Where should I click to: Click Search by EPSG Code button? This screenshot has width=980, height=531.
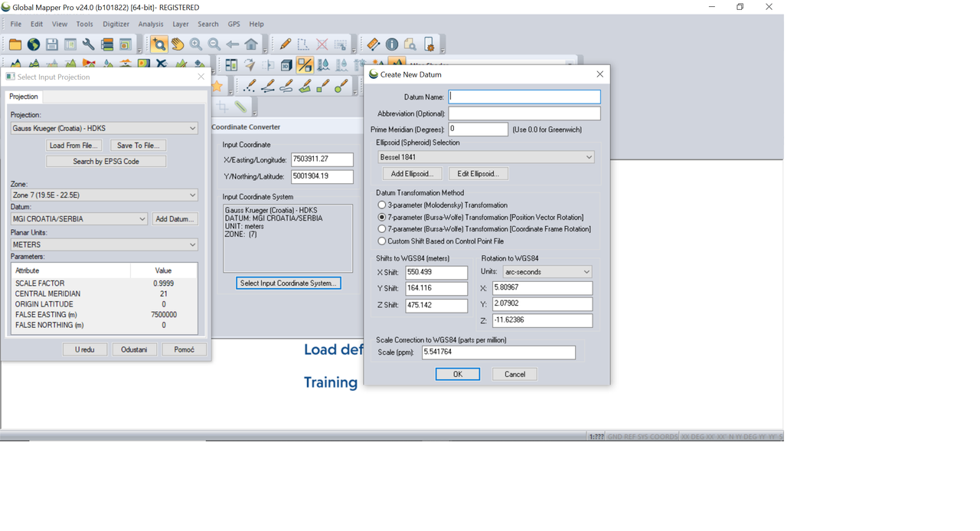point(106,162)
